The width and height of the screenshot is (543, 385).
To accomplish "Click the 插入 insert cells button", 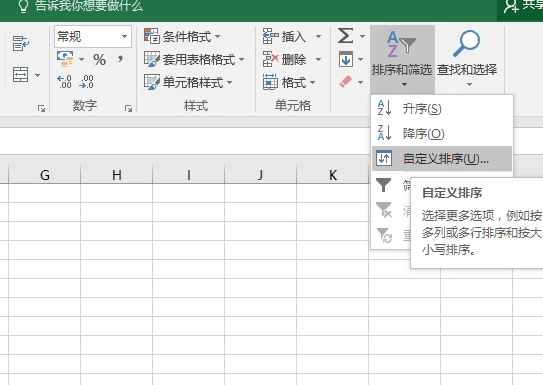I will (x=285, y=36).
